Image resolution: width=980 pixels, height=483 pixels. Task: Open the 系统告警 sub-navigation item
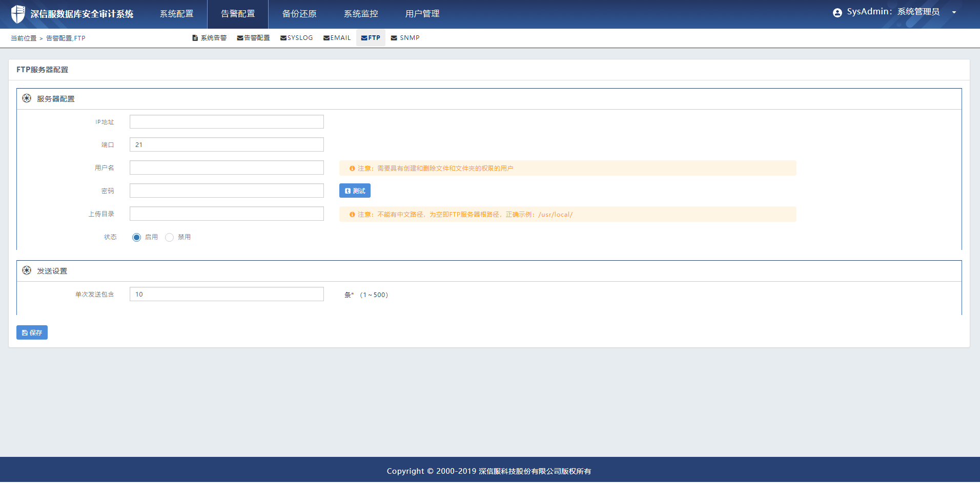pyautogui.click(x=209, y=38)
